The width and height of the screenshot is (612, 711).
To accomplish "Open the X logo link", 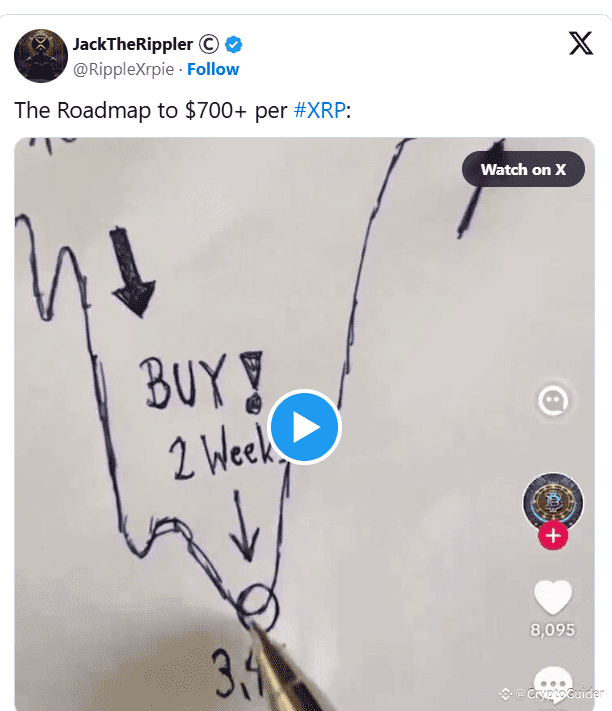I will click(x=581, y=43).
